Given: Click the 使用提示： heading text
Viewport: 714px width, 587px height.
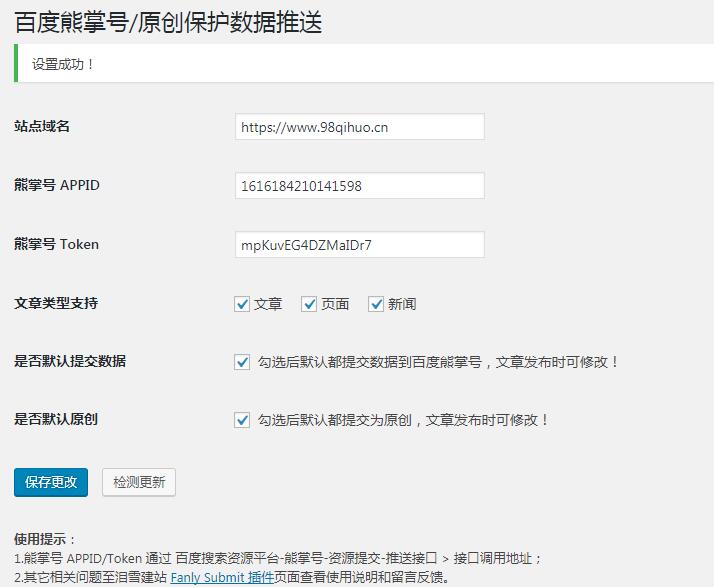Looking at the screenshot, I should coord(45,539).
